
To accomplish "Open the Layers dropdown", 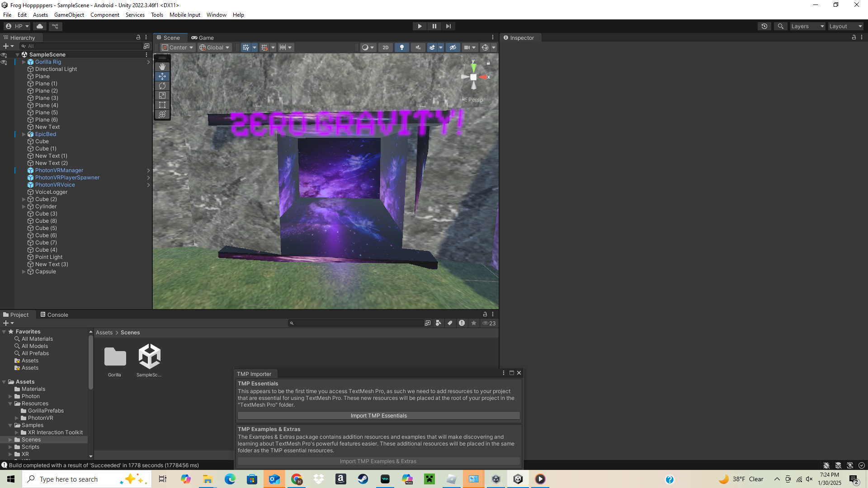I will point(807,26).
